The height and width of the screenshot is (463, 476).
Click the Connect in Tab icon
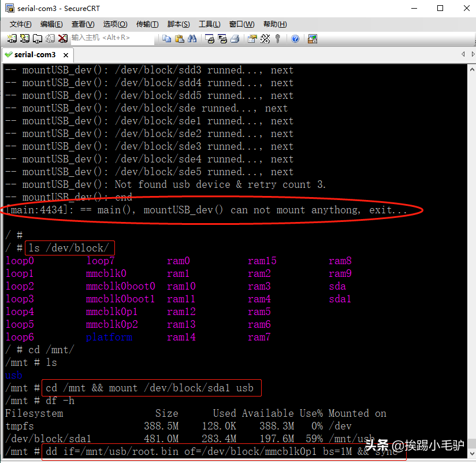[x=38, y=39]
